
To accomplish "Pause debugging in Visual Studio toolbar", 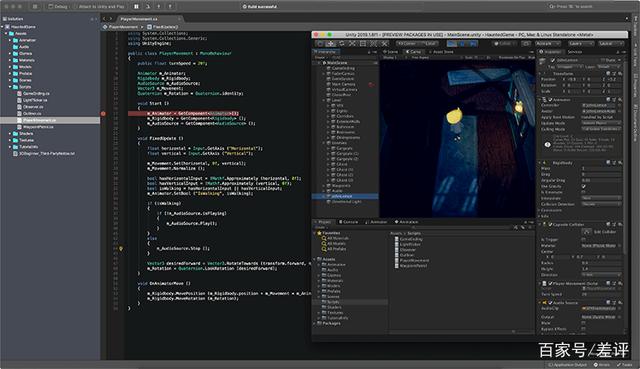I will tap(136, 7).
